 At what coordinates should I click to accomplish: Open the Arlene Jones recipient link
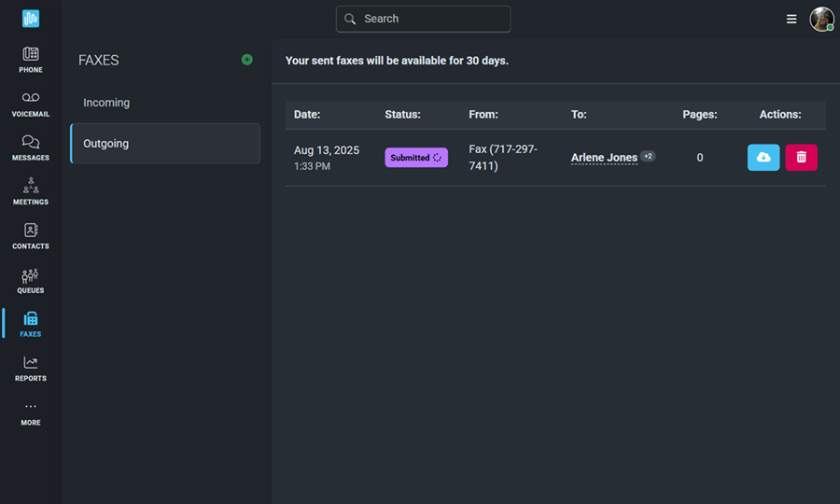point(604,158)
